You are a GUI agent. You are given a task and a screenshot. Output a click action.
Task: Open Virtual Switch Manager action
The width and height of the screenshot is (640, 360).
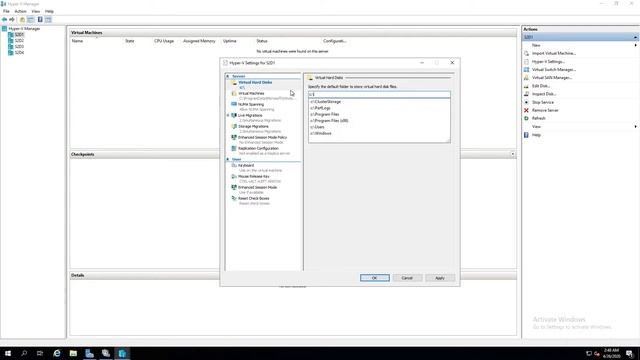pos(553,70)
